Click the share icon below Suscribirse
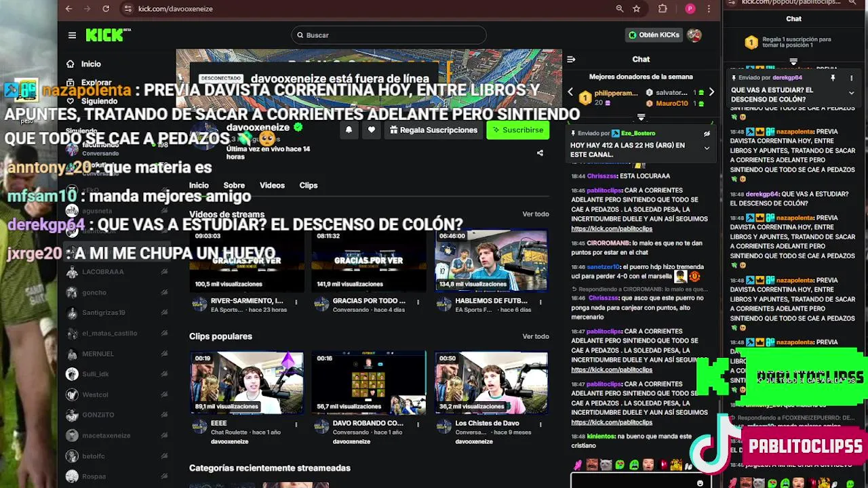868x488 pixels. coord(540,153)
